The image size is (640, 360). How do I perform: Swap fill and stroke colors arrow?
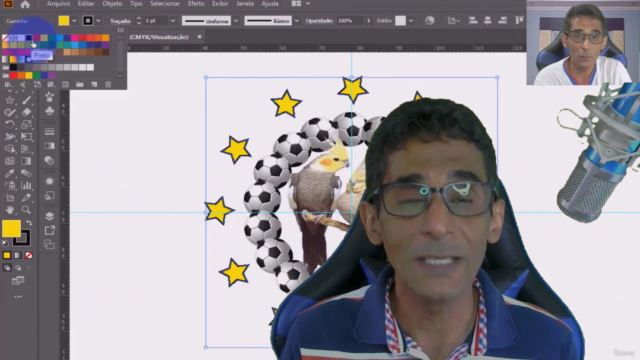(x=29, y=223)
